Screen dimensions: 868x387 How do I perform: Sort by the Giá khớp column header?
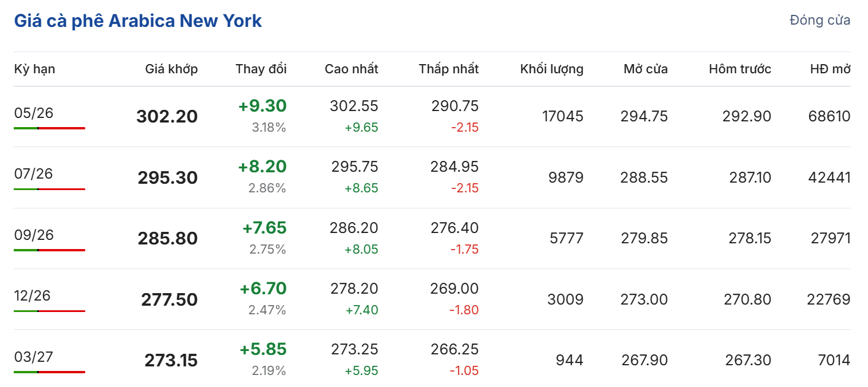pos(171,69)
